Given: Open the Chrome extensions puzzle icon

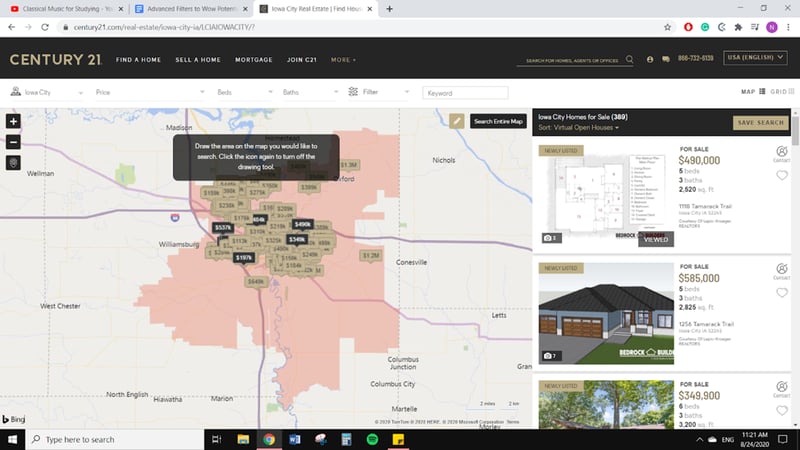Looking at the screenshot, I should 738,27.
